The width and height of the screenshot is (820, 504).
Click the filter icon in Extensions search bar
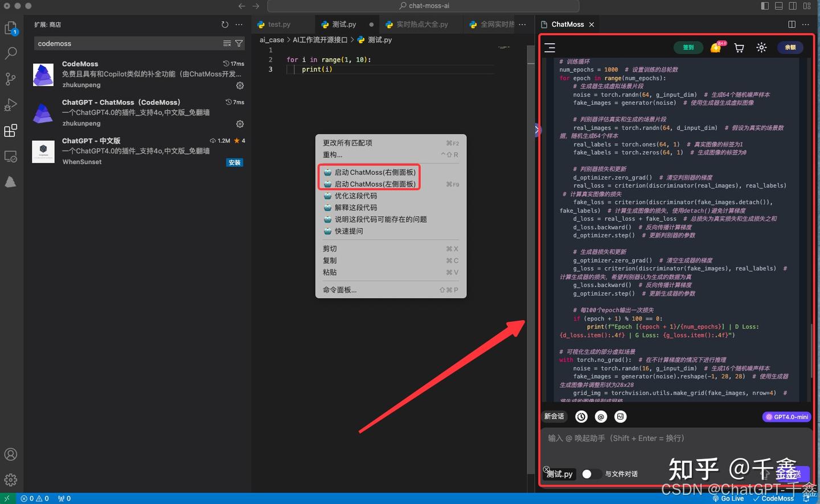pos(239,43)
